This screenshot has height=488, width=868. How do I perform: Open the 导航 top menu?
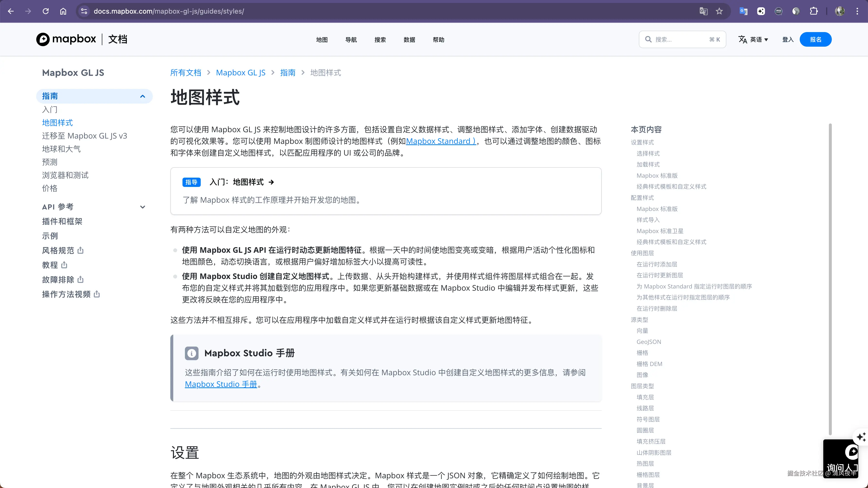351,40
